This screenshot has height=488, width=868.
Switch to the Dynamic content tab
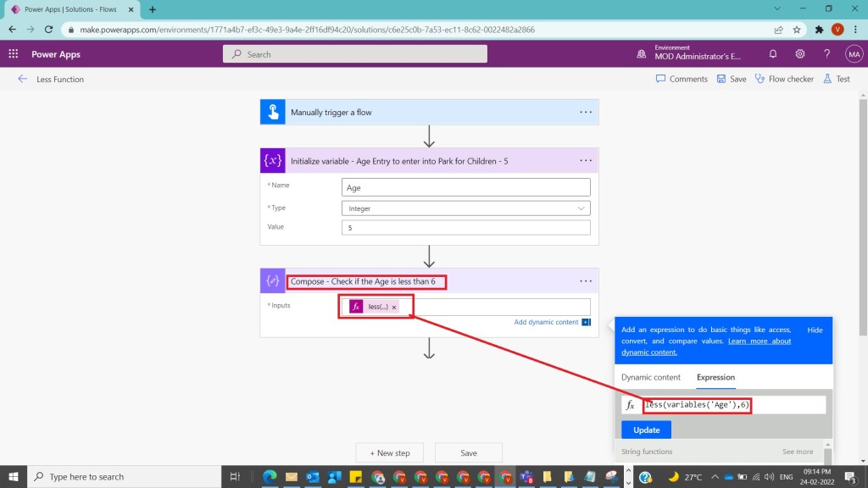click(x=650, y=377)
